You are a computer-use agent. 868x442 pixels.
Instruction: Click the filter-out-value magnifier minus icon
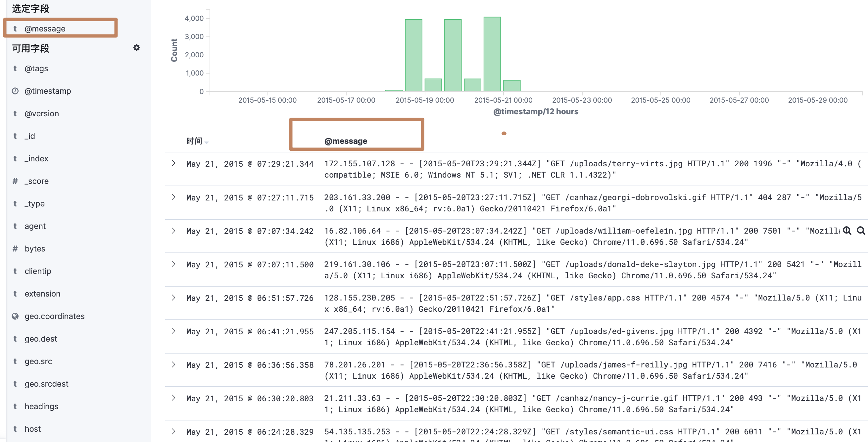point(861,231)
